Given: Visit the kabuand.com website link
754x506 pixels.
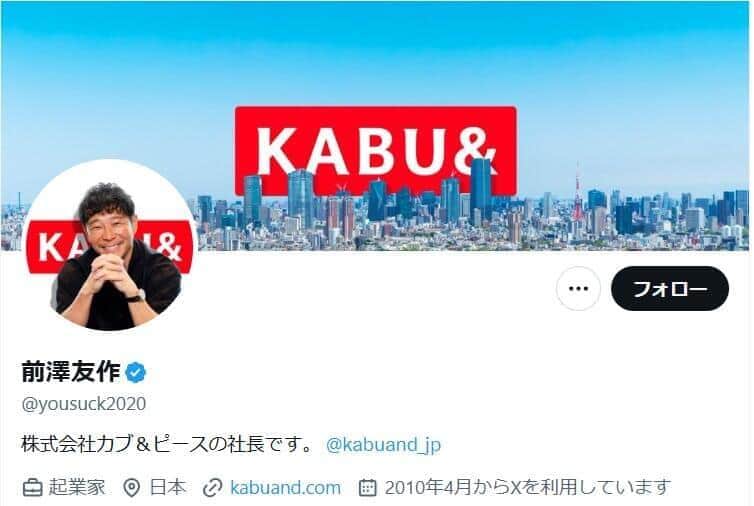Looking at the screenshot, I should pos(285,487).
